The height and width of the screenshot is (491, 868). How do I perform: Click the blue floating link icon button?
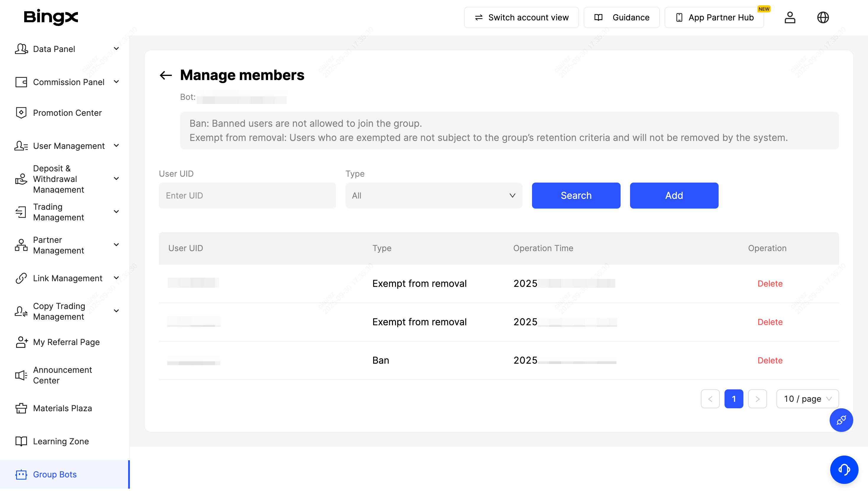point(841,420)
